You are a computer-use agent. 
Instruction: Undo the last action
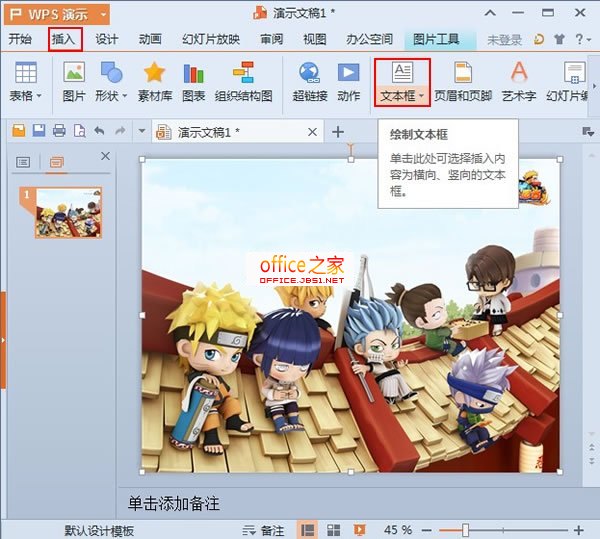click(99, 131)
